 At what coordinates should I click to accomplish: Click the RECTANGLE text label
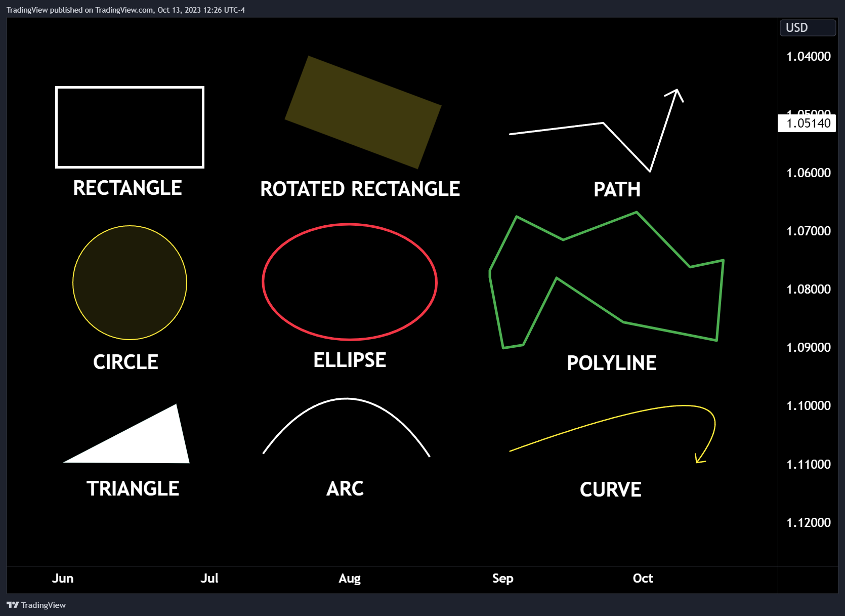coord(128,188)
